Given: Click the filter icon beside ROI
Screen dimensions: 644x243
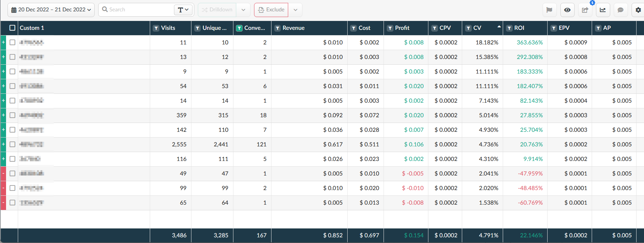Looking at the screenshot, I should 510,28.
